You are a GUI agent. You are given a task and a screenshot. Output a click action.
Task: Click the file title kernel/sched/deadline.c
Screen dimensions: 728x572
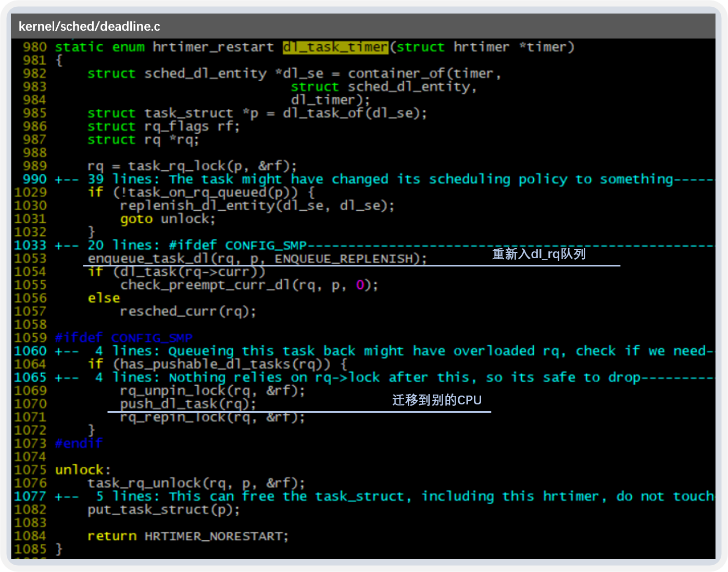click(x=89, y=26)
